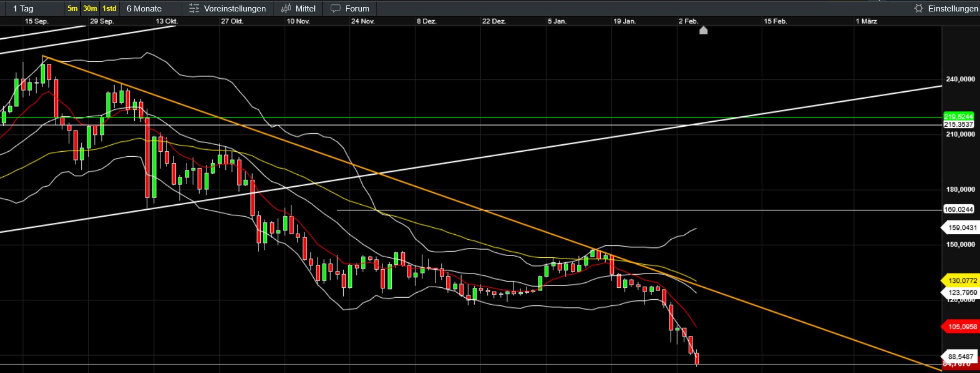Click the 159,0431 upper band price tag
The image size is (980, 373).
[962, 228]
